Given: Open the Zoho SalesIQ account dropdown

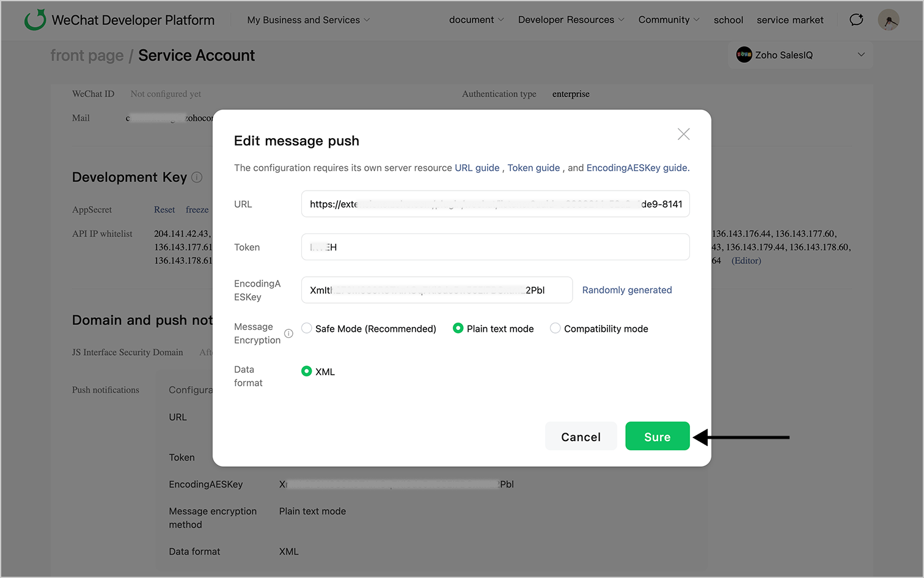Looking at the screenshot, I should 861,55.
